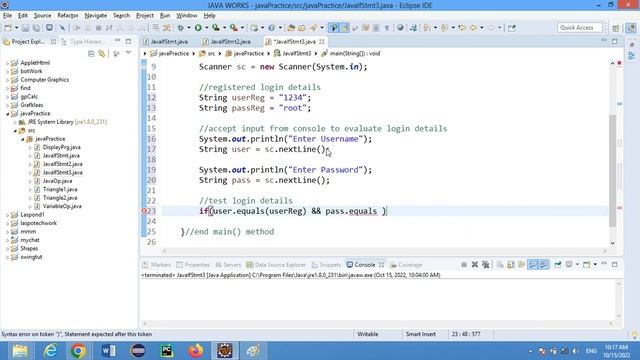Image resolution: width=640 pixels, height=360 pixels.
Task: Click the Debug bug icon
Action: (180, 28)
